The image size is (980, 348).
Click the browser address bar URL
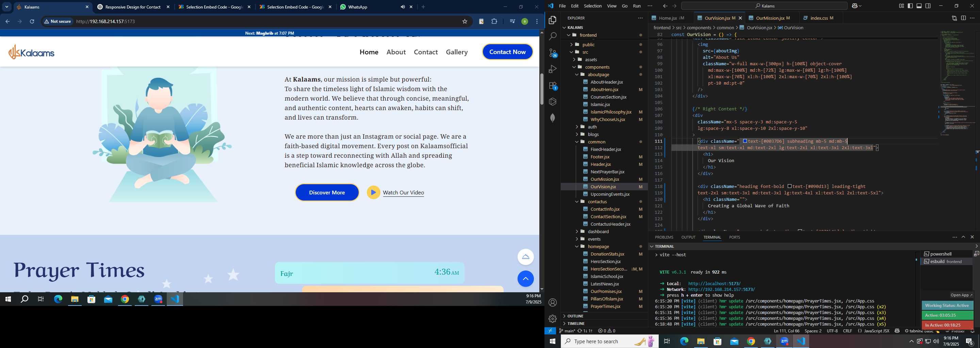pyautogui.click(x=106, y=22)
